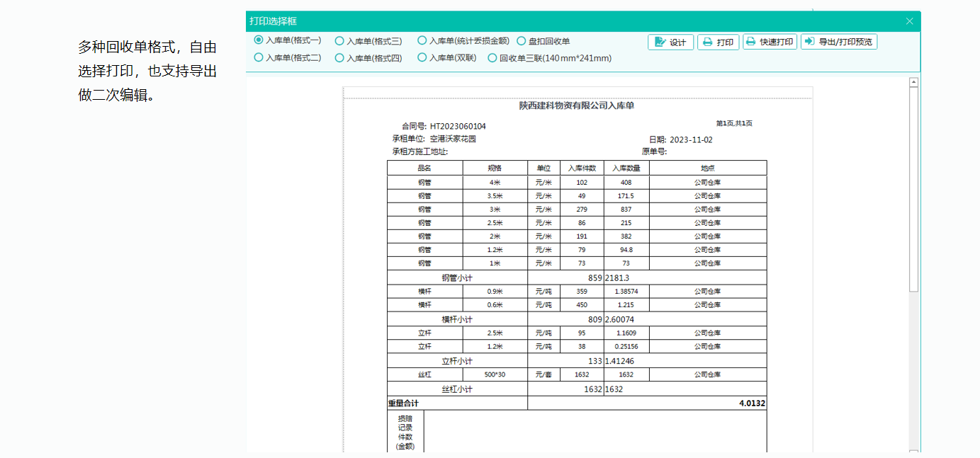The width and height of the screenshot is (980, 458).
Task: Click the vertical scrollbar thumb
Action: pos(914,189)
